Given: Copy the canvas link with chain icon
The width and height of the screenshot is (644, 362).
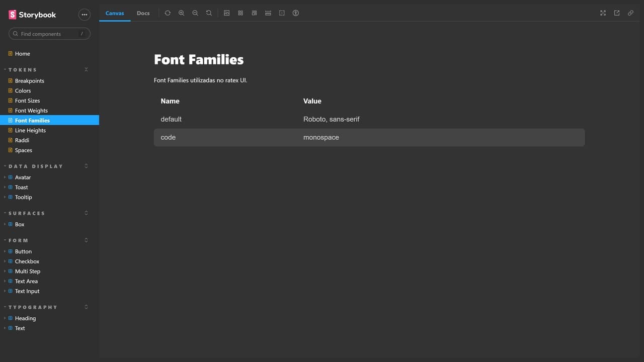Looking at the screenshot, I should [x=630, y=13].
